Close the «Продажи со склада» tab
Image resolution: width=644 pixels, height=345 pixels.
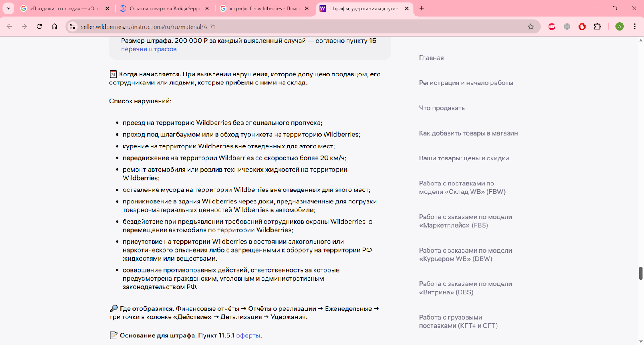[x=107, y=8]
